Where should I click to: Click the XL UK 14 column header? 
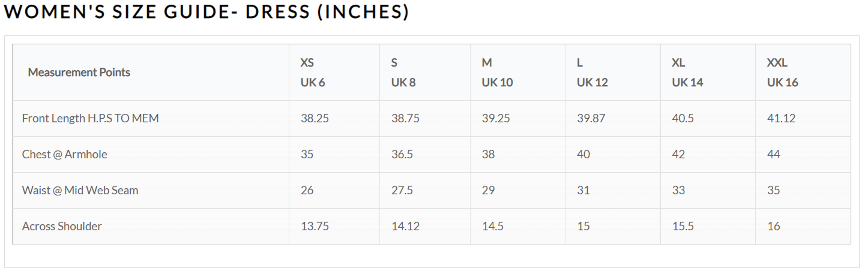tap(687, 72)
